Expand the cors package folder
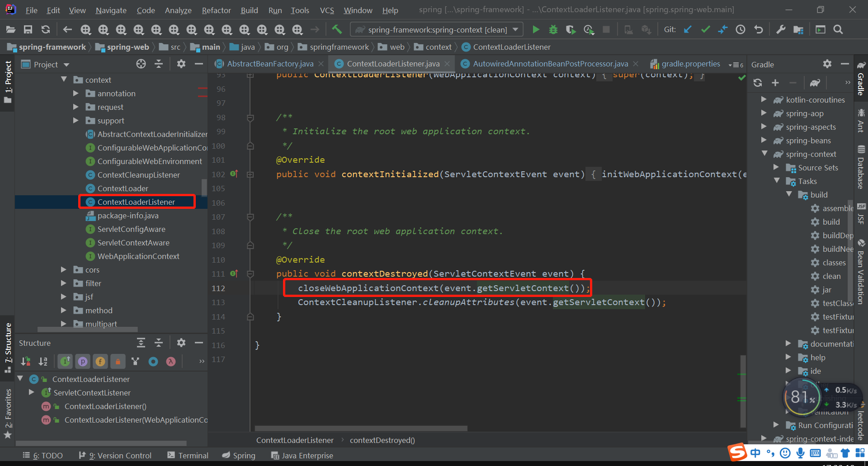Image resolution: width=868 pixels, height=466 pixels. tap(64, 270)
